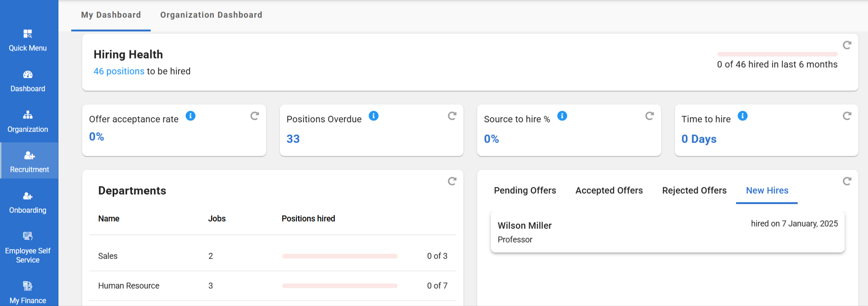
Task: Refresh the Departments panel
Action: coord(452,181)
